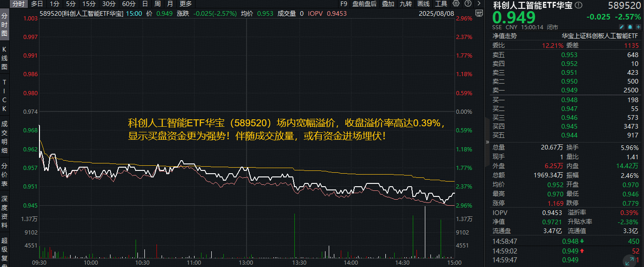Screen dimensions: 644x267
Task: Click the 14:59:02 trade tick row
Action: pyautogui.click(x=566, y=251)
